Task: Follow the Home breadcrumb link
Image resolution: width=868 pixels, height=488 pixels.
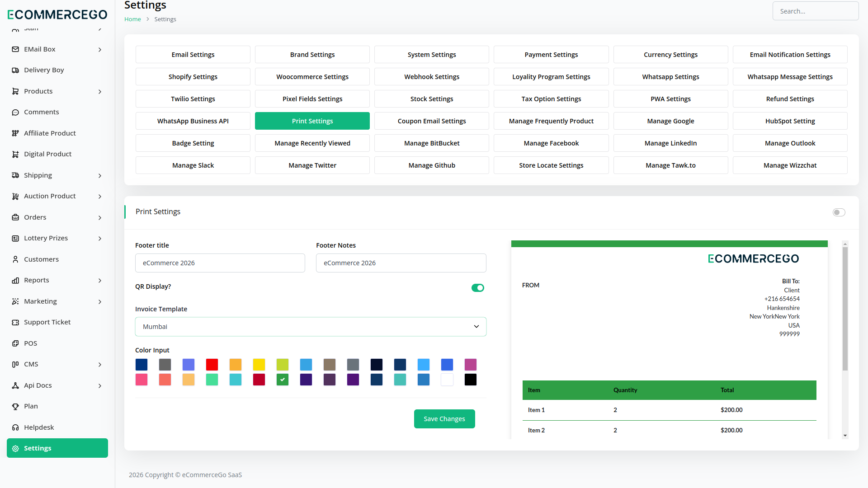Action: 132,19
